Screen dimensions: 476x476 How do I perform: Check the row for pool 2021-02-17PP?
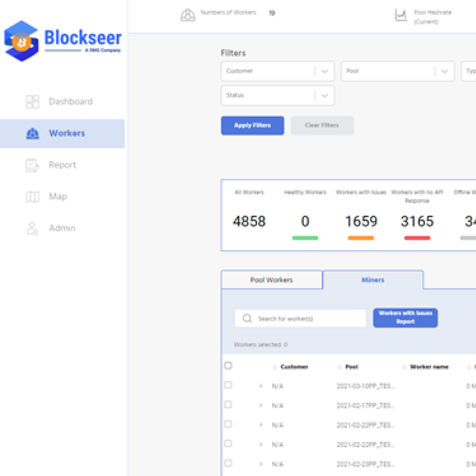click(228, 405)
